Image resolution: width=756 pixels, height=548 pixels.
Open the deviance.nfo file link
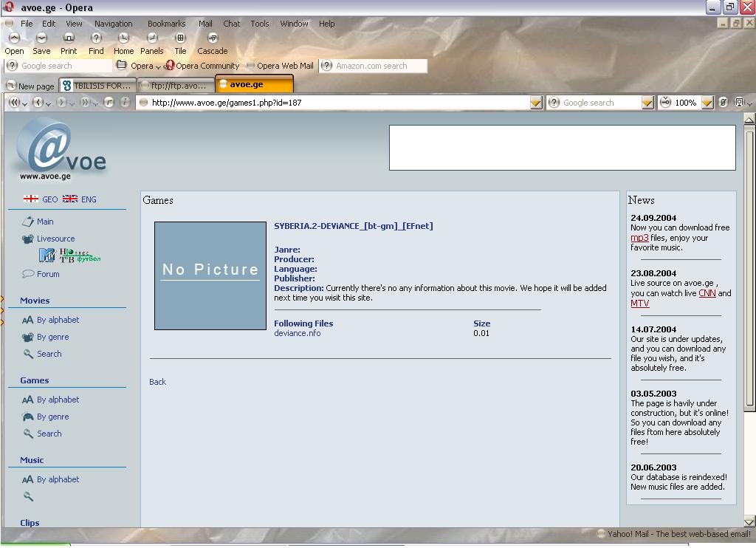297,333
